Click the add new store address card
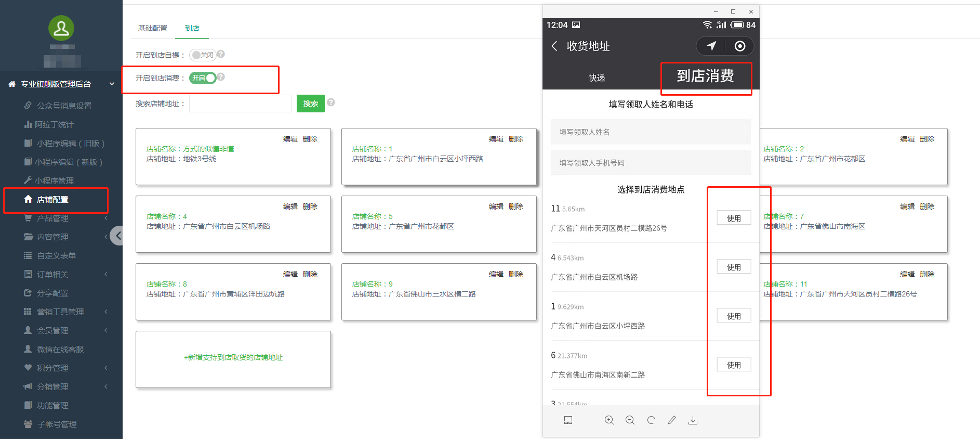The width and height of the screenshot is (980, 439). coord(233,358)
